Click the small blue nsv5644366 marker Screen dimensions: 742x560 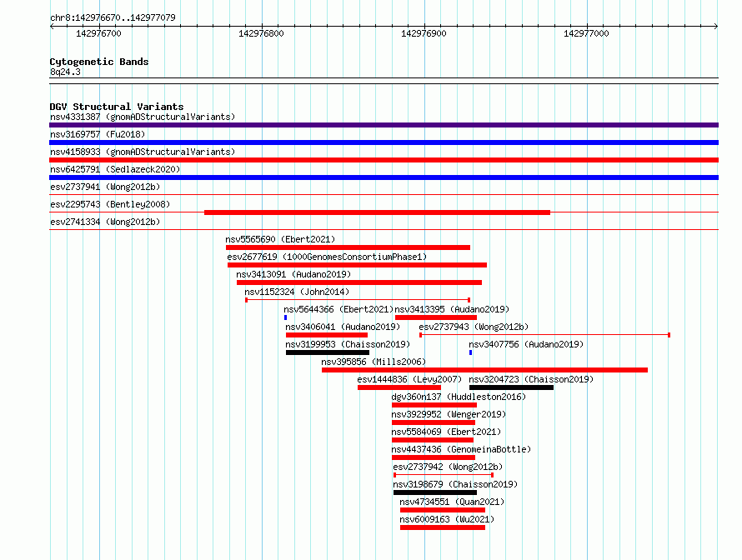tap(285, 317)
